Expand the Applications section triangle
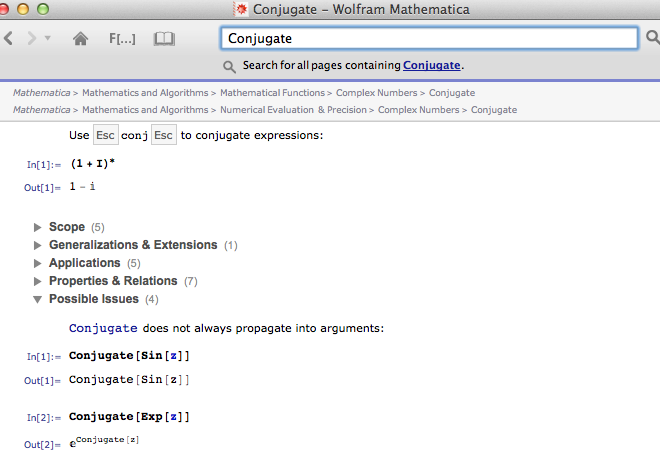The height and width of the screenshot is (472, 660). (37, 264)
